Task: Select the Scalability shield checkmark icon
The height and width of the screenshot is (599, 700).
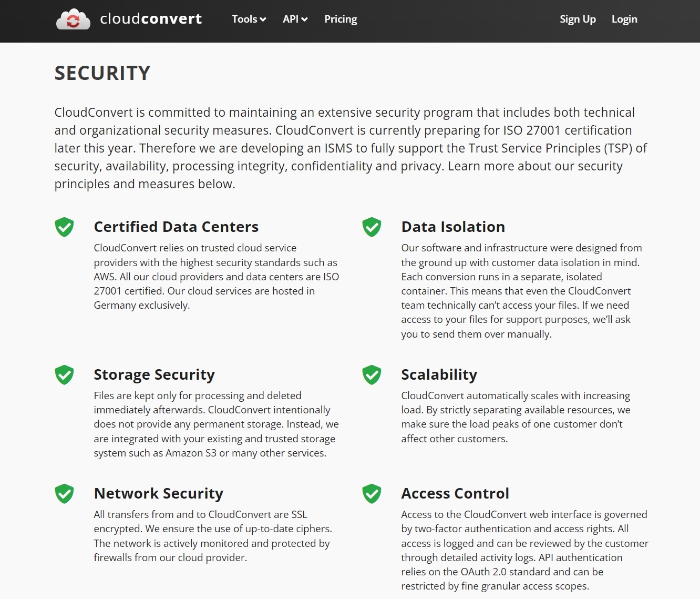Action: coord(372,375)
